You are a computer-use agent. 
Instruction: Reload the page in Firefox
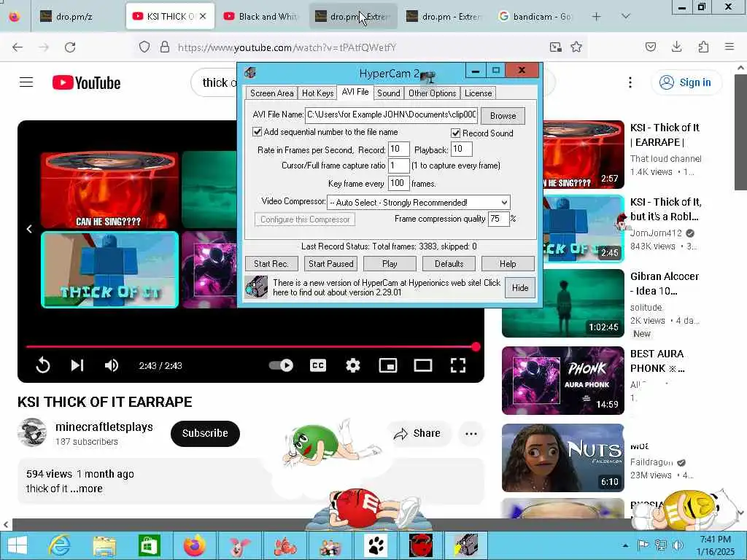[70, 47]
